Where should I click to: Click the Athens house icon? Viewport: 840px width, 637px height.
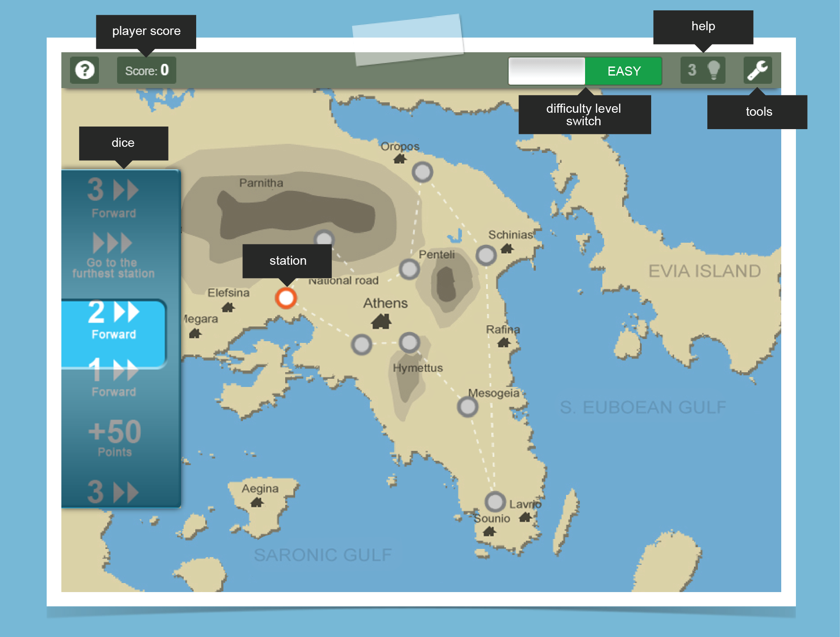pos(381,321)
